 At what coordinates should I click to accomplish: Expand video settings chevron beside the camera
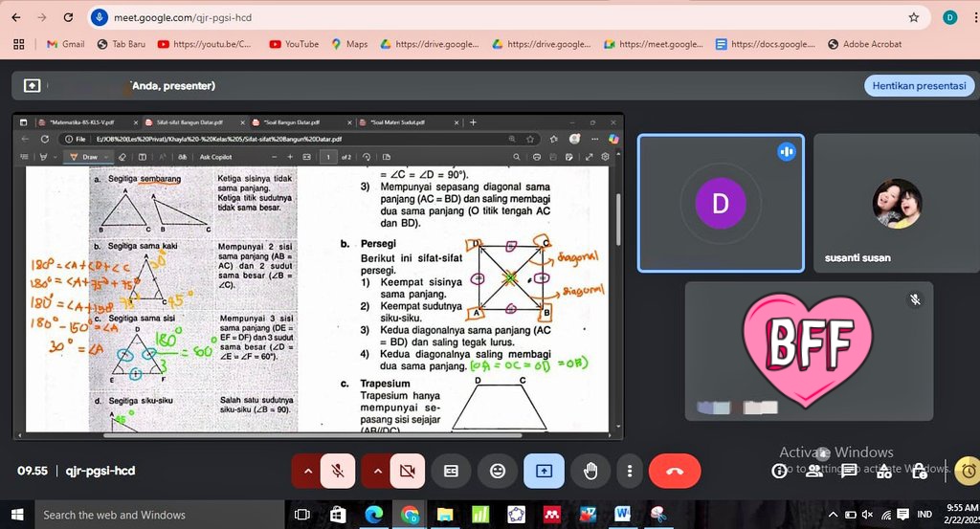[377, 471]
